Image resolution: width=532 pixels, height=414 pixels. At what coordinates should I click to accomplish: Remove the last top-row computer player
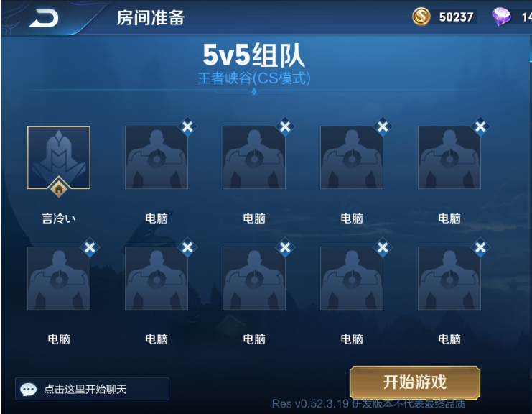click(x=480, y=126)
